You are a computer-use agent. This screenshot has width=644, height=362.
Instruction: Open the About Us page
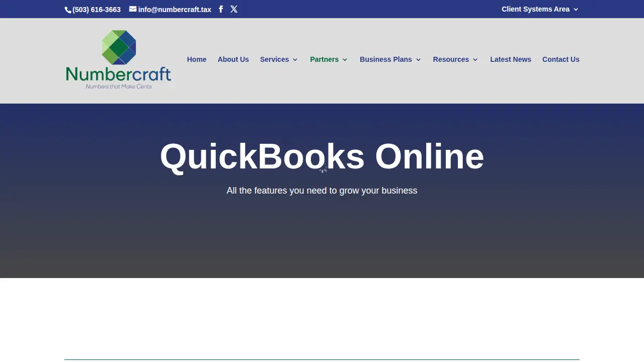tap(233, 59)
